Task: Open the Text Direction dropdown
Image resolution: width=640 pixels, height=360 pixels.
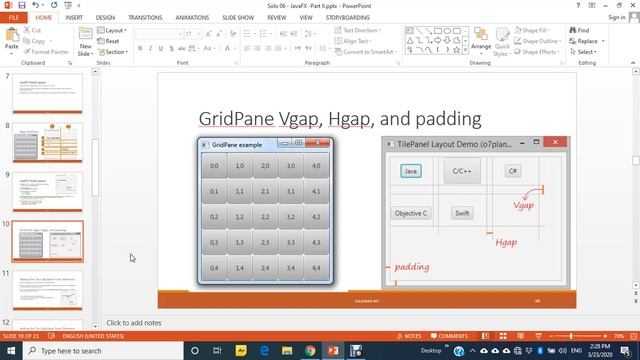Action: tap(358, 30)
